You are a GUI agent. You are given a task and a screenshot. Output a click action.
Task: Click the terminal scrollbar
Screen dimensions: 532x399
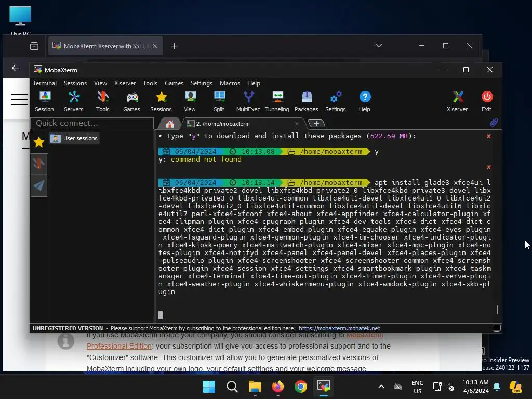[497, 310]
